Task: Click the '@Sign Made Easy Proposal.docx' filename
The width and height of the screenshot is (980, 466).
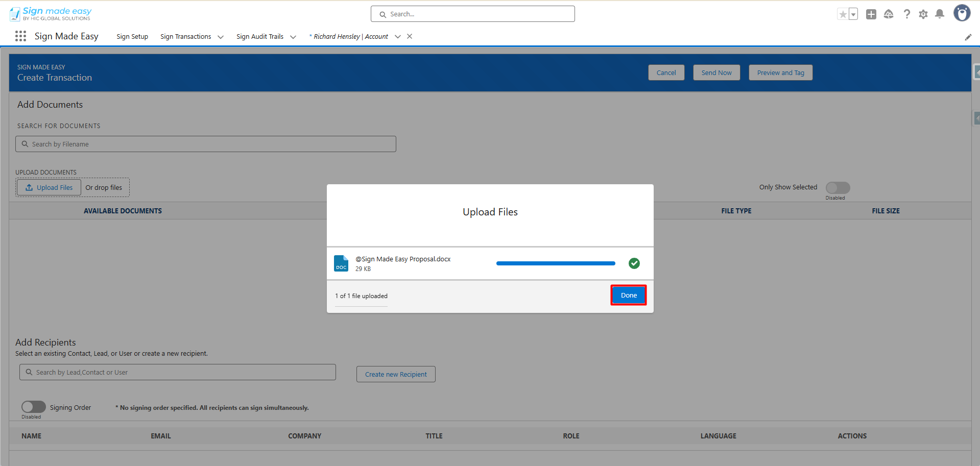Action: tap(403, 259)
